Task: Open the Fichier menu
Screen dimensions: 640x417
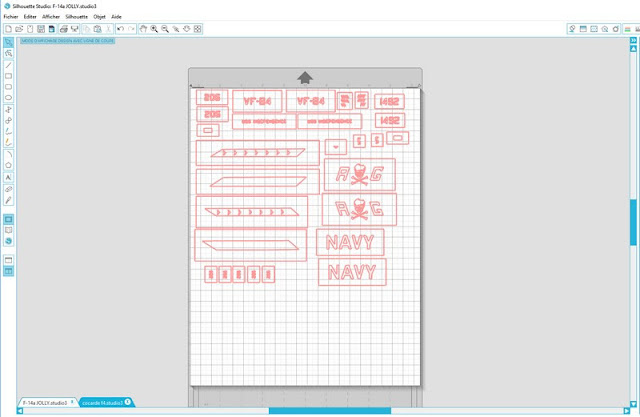Action: pyautogui.click(x=11, y=17)
